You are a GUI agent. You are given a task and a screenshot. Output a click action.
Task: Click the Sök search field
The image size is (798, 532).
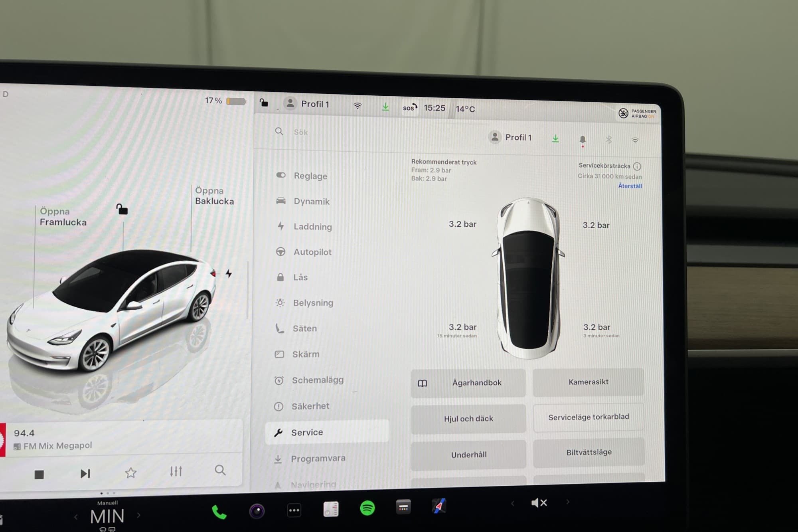(300, 132)
